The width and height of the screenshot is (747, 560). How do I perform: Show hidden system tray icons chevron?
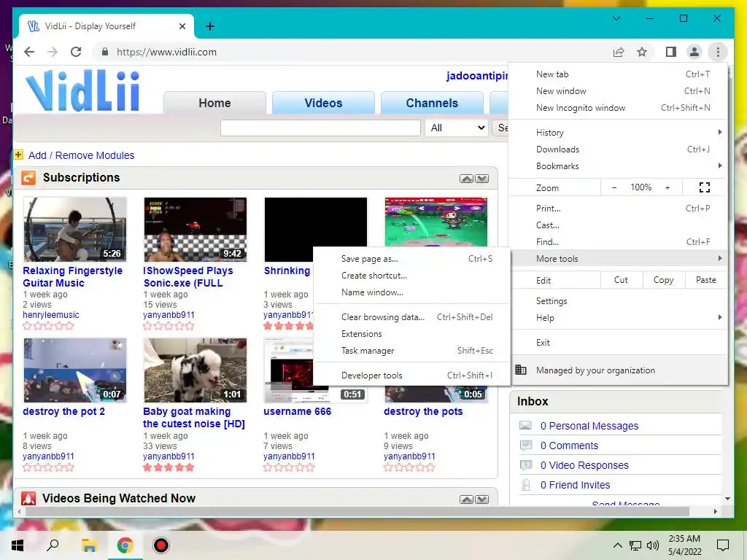point(617,545)
